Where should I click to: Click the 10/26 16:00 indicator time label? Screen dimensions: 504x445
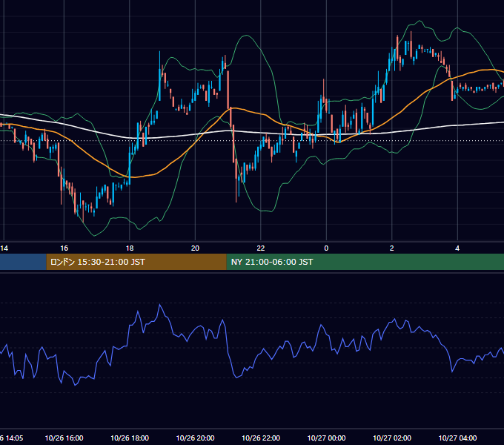click(x=64, y=438)
